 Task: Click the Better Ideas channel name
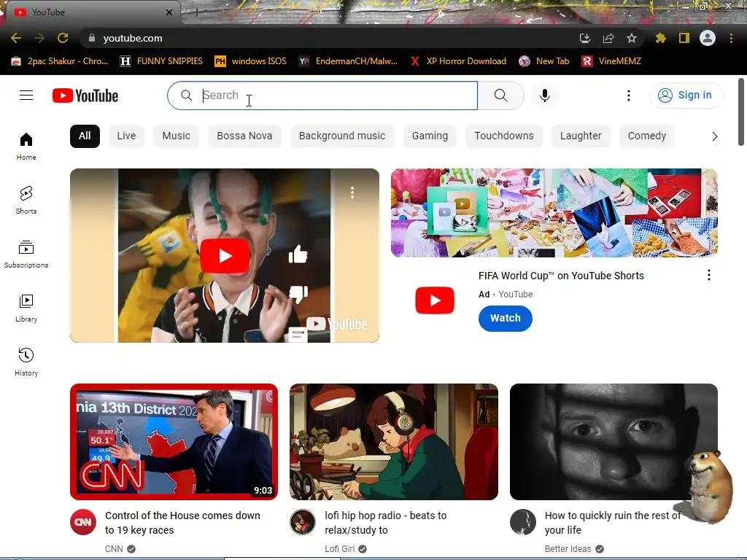pos(568,549)
